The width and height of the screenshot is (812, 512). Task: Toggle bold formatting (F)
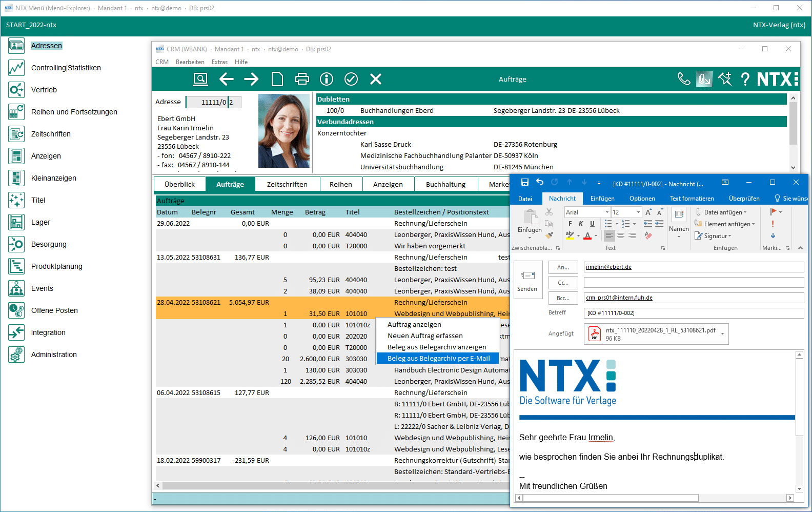point(570,224)
